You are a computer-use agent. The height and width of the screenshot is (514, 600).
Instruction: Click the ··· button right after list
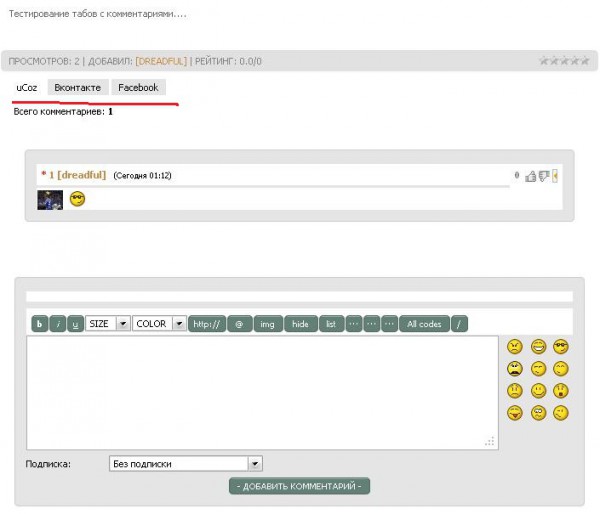[x=354, y=324]
